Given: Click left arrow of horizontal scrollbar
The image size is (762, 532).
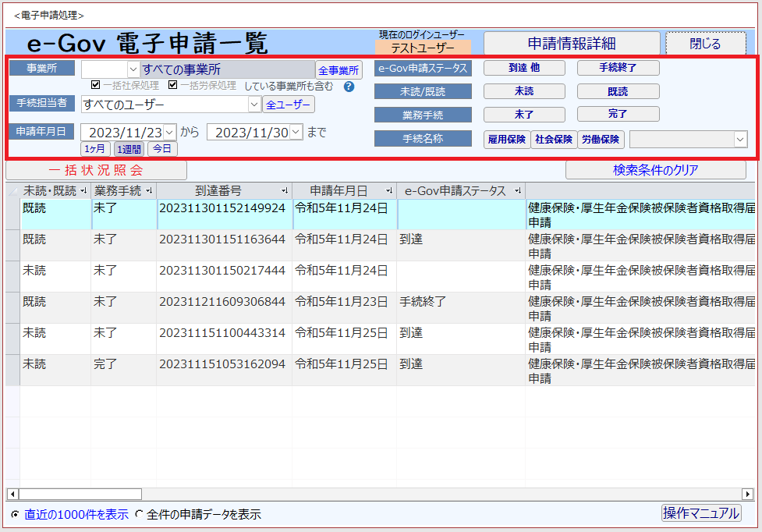Looking at the screenshot, I should coord(12,494).
